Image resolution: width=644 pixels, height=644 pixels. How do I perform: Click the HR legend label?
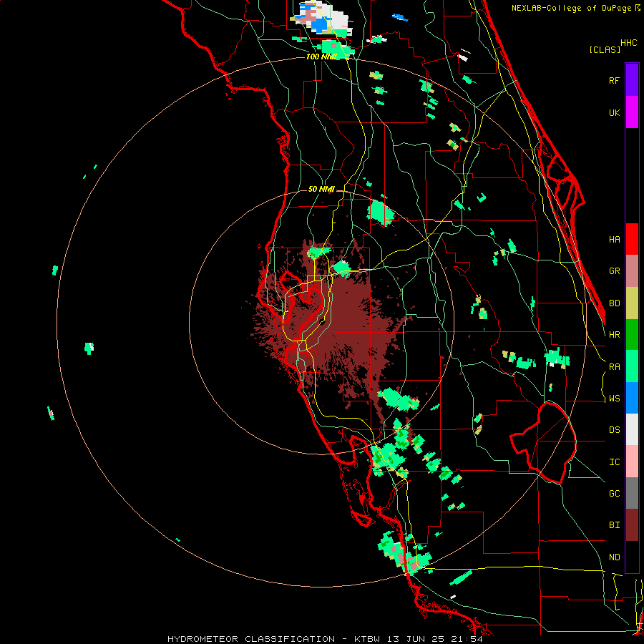[x=614, y=335]
